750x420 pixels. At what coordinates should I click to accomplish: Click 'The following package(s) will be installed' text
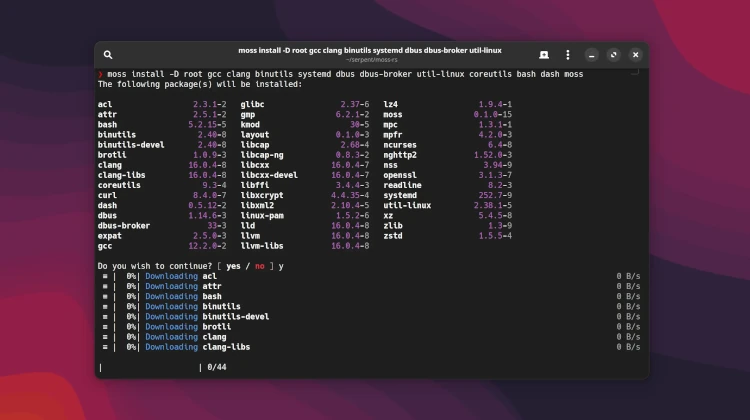200,84
